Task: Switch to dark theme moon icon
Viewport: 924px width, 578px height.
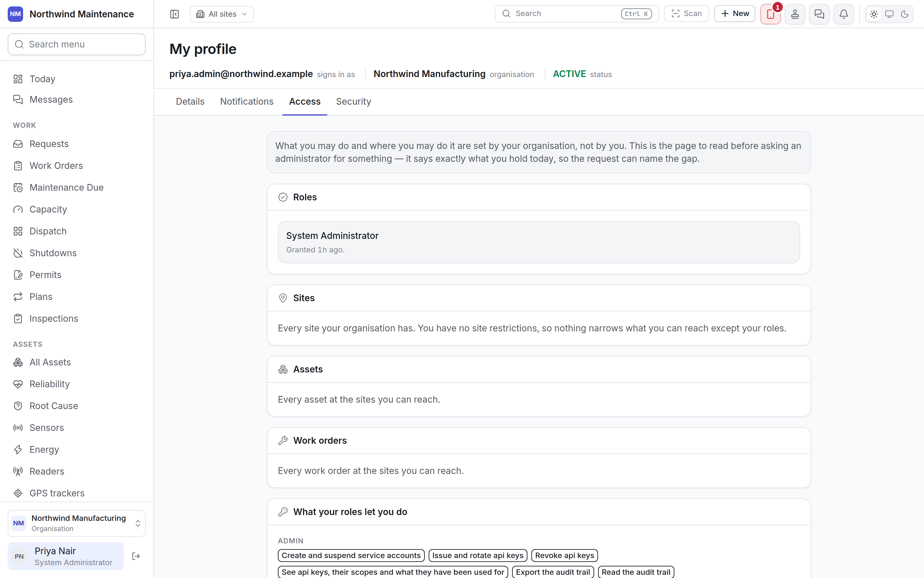Action: coord(904,14)
